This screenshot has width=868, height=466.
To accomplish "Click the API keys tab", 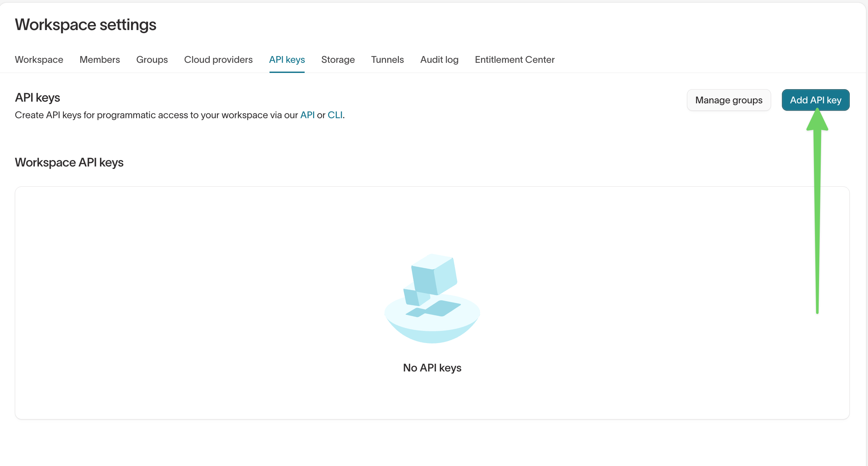I will tap(287, 59).
